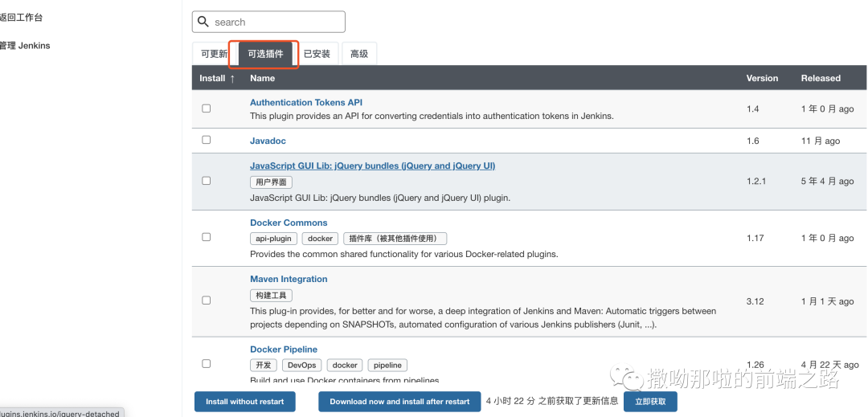Click the Version column header
Viewport: 868px width, 417px height.
point(762,78)
